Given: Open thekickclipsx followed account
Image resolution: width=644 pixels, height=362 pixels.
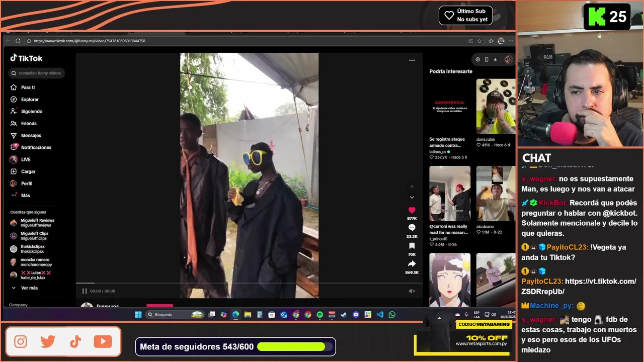Looking at the screenshot, I should coord(28,249).
